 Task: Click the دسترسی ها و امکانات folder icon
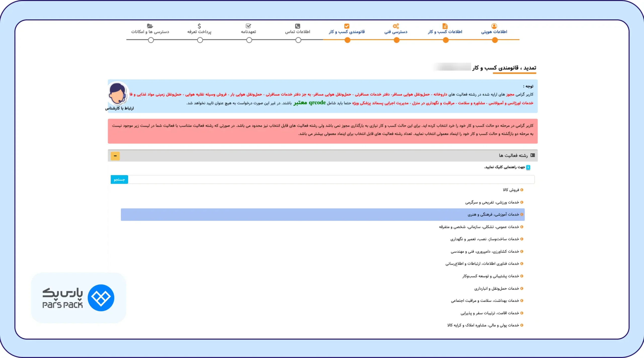tap(150, 26)
